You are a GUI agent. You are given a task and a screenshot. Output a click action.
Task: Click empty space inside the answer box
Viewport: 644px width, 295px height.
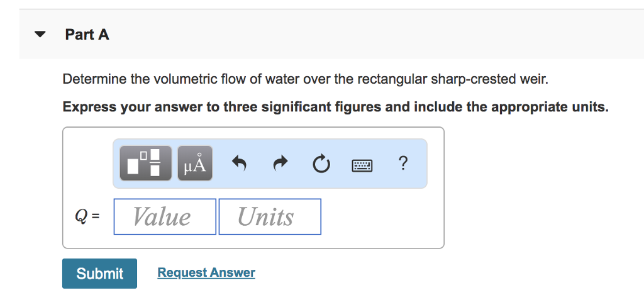coord(382,218)
